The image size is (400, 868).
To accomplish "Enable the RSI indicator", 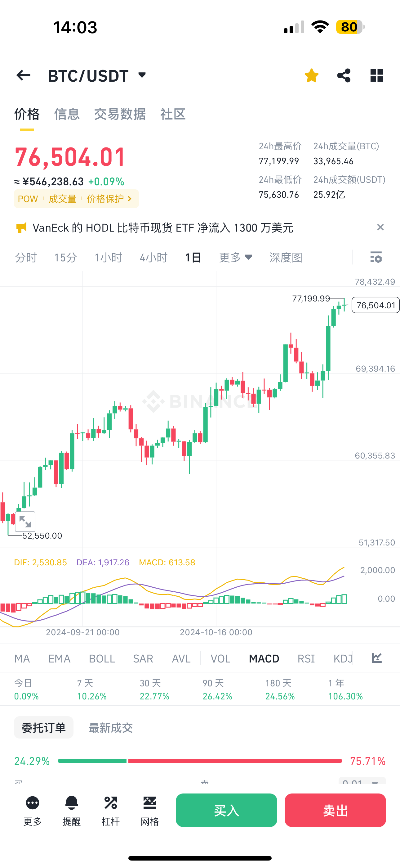I will click(306, 658).
